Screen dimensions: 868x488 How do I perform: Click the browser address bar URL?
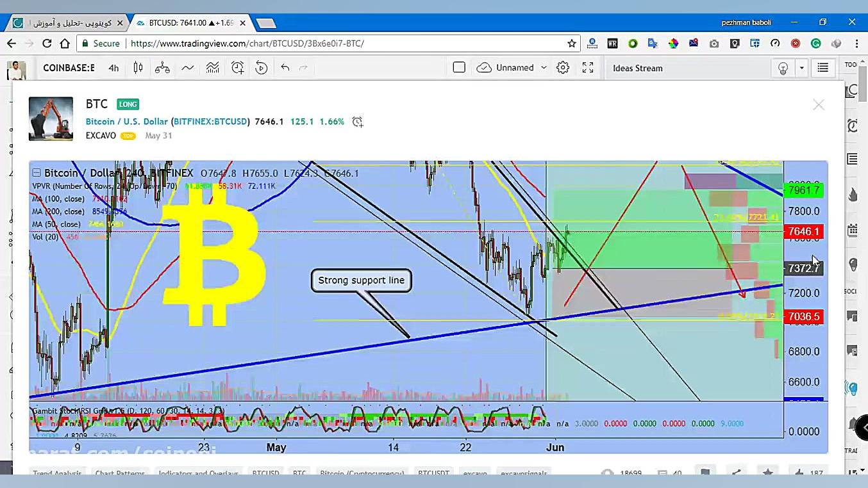247,44
